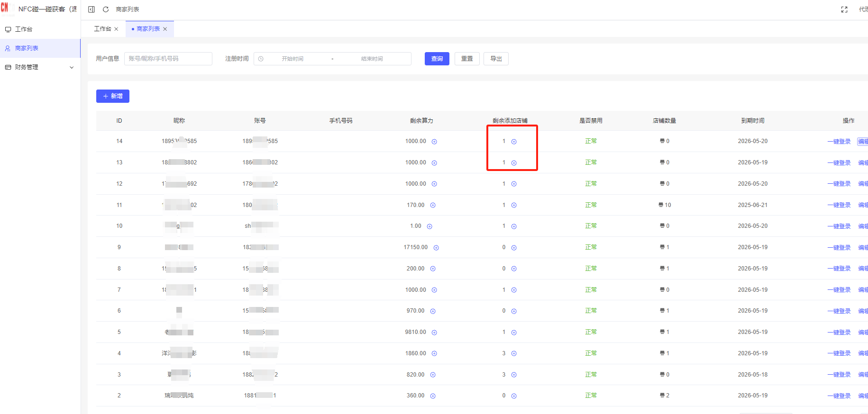
Task: Close the 工作台 tab
Action: pyautogui.click(x=116, y=29)
